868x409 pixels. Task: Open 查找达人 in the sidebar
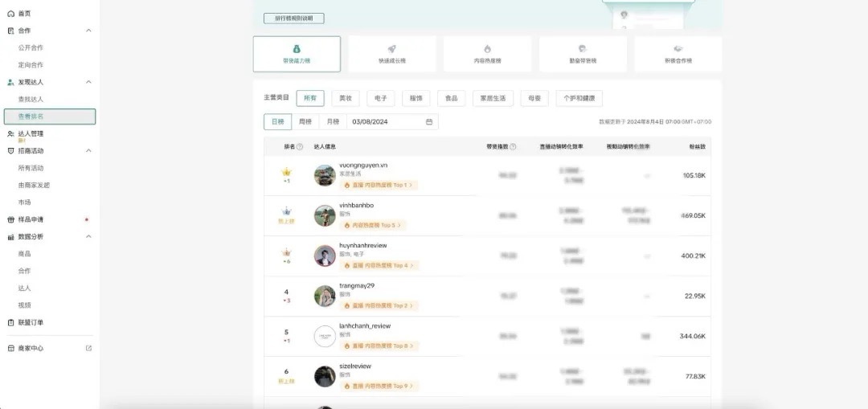pos(31,99)
